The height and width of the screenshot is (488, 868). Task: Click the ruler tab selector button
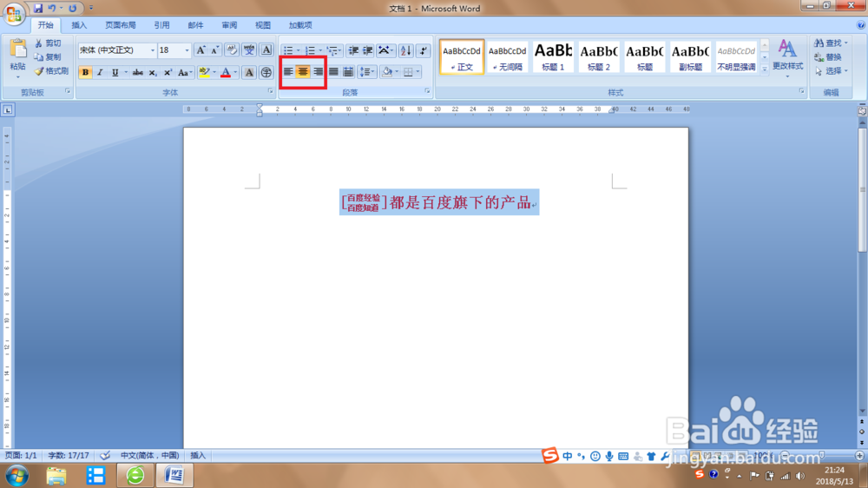click(x=8, y=109)
